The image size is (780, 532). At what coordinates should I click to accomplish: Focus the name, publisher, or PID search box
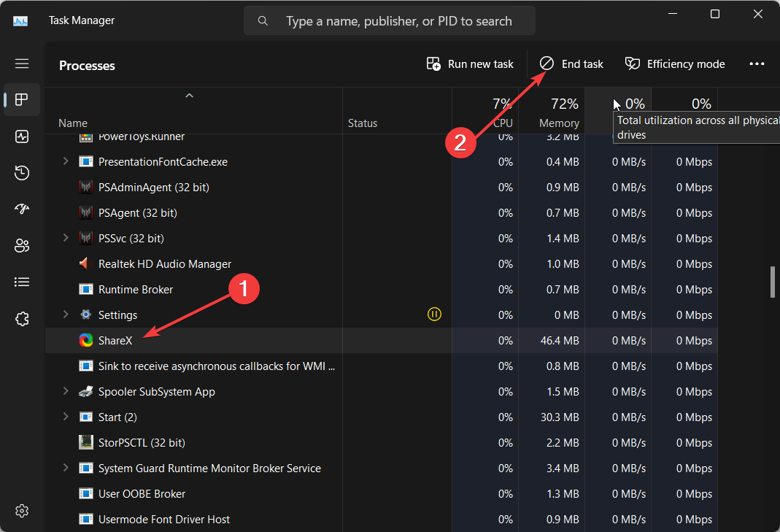[390, 21]
